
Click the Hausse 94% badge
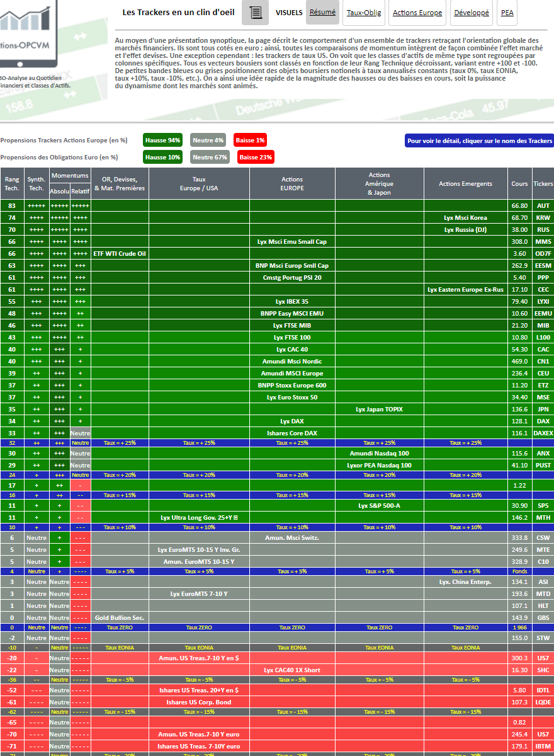(x=163, y=140)
